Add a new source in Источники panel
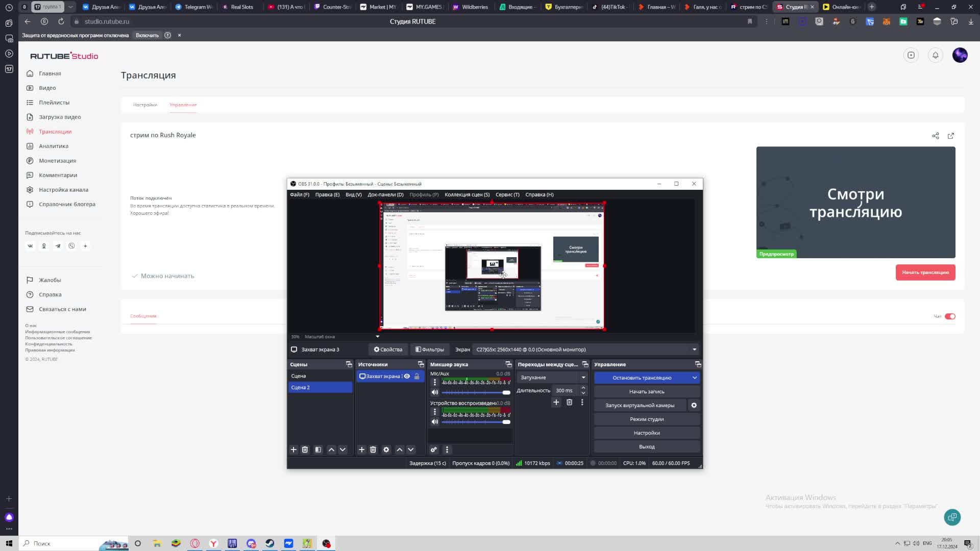Viewport: 980px width, 551px height. [361, 449]
